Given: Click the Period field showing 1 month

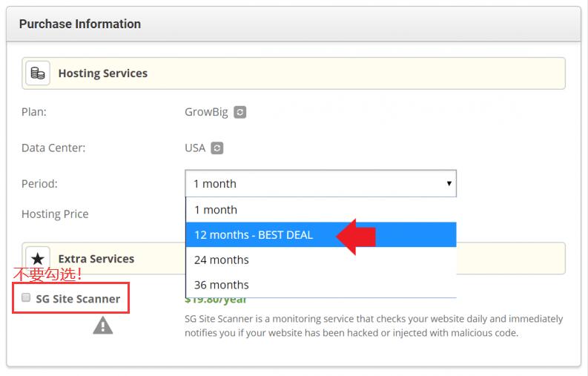Looking at the screenshot, I should [311, 183].
